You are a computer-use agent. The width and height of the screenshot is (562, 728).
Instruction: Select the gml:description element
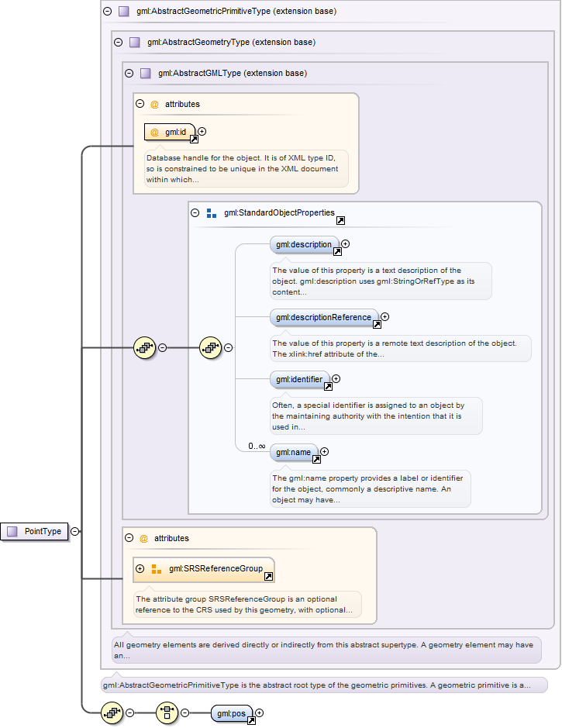303,244
